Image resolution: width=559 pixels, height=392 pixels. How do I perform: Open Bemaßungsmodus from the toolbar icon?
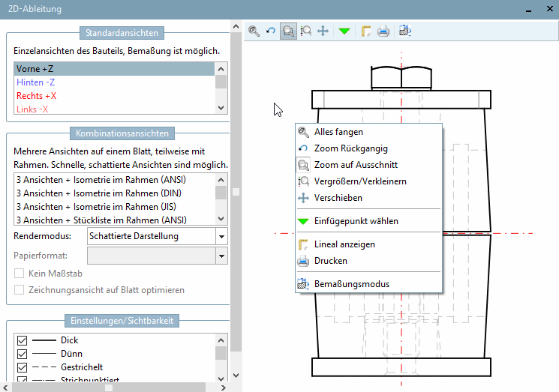tap(405, 31)
